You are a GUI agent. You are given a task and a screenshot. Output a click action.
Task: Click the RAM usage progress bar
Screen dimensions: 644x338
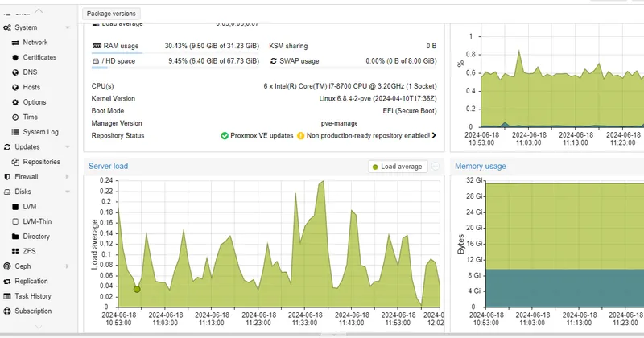coord(175,53)
